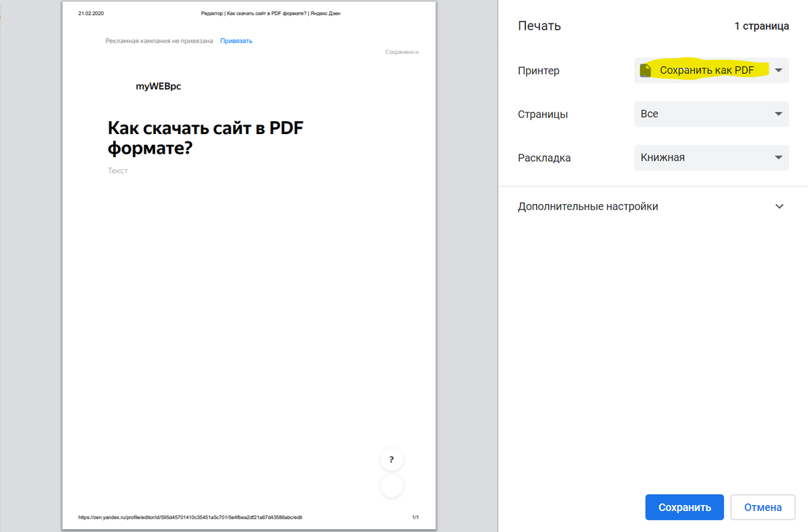Click the myWEBpc channel name in preview

tap(158, 86)
